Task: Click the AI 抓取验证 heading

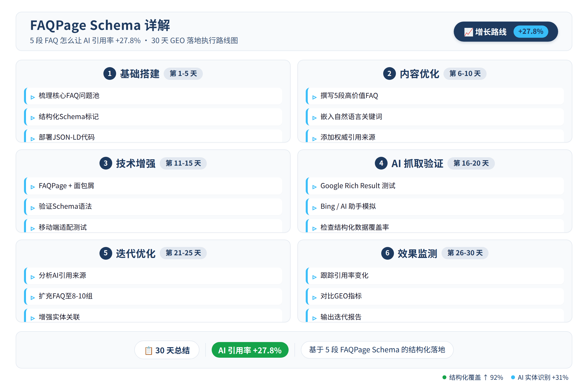Action: click(417, 163)
